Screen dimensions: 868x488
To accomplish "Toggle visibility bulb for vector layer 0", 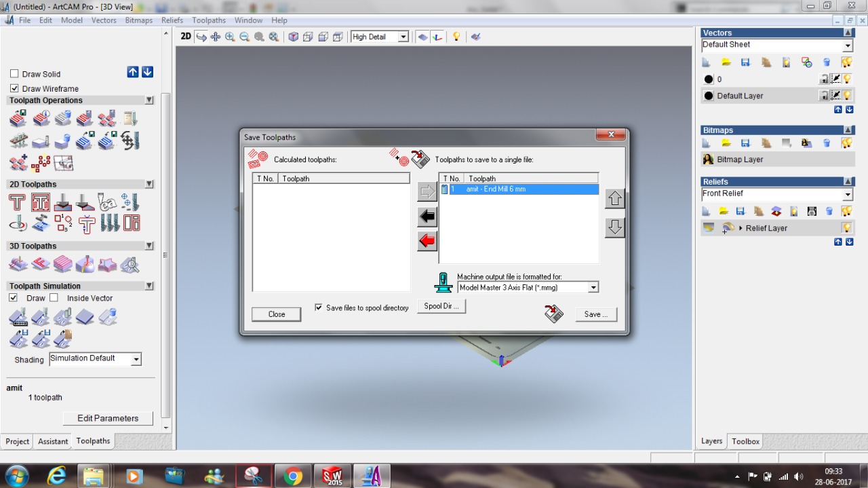I will pyautogui.click(x=847, y=79).
